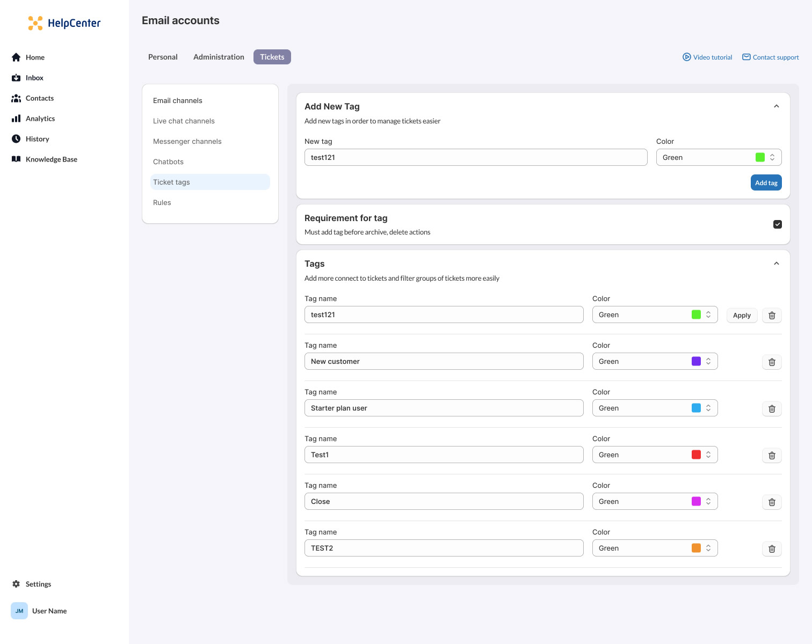This screenshot has height=644, width=812.
Task: Select Rules in the side menu
Action: click(162, 202)
